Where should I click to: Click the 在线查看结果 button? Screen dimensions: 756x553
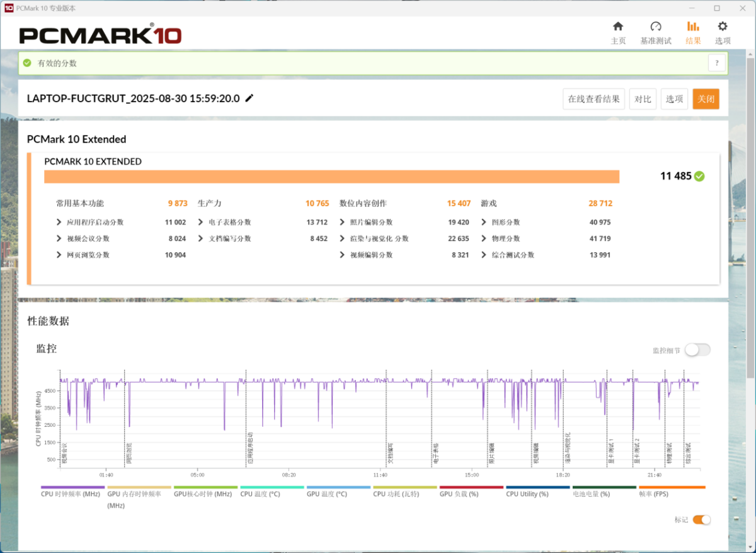[593, 98]
